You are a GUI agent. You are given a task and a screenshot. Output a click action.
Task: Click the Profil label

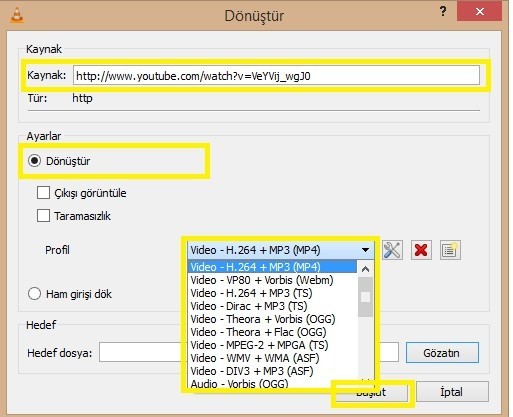57,250
